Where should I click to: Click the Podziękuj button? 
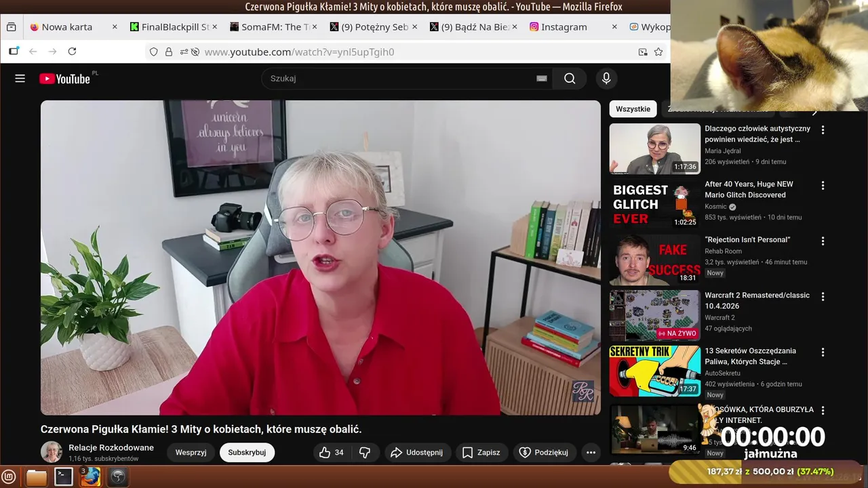544,452
